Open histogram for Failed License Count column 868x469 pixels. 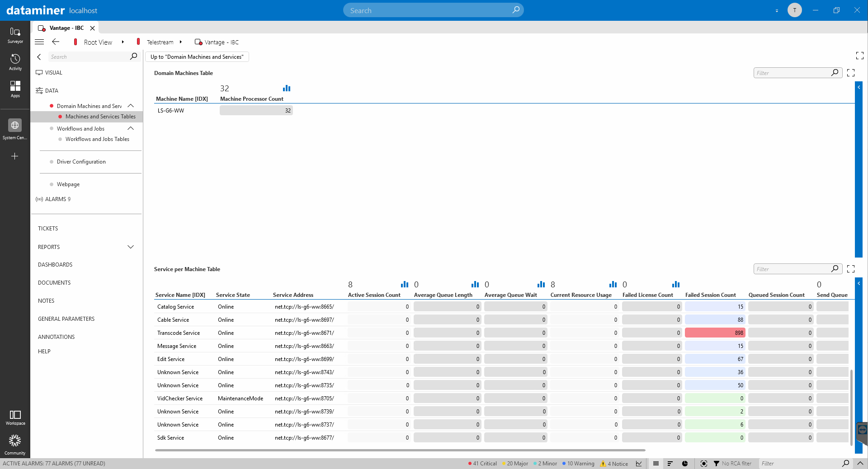click(676, 284)
